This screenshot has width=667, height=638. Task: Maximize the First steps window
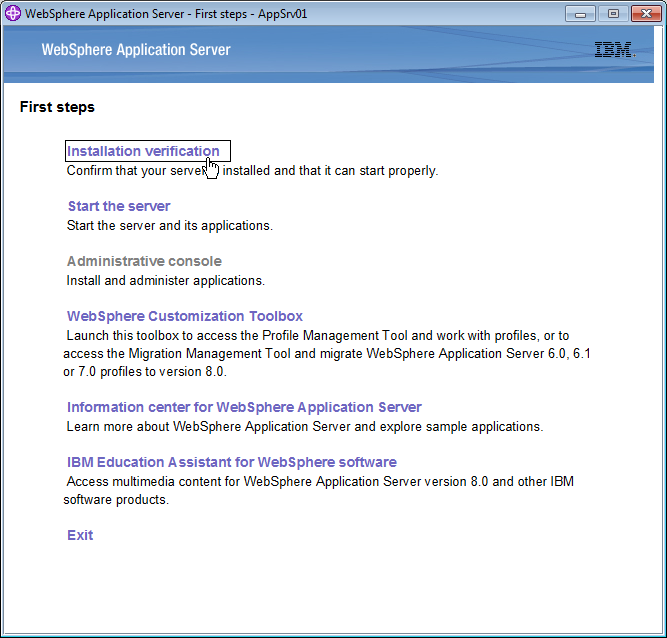[x=612, y=14]
